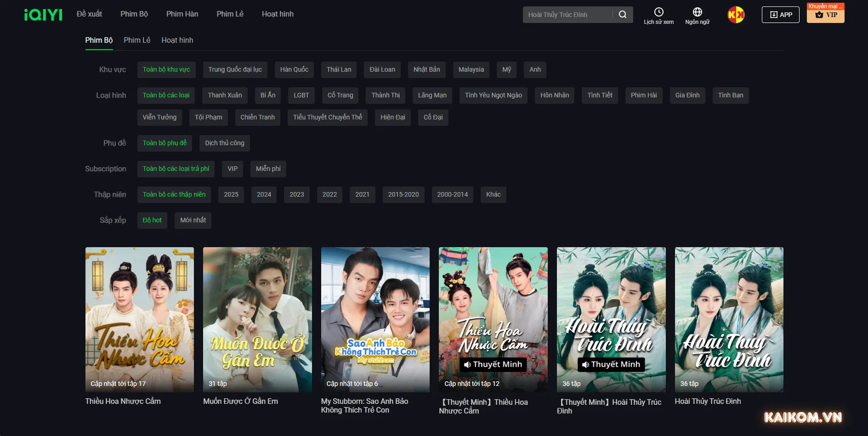
Task: Open Hoạt hình in top navigation
Action: 278,14
